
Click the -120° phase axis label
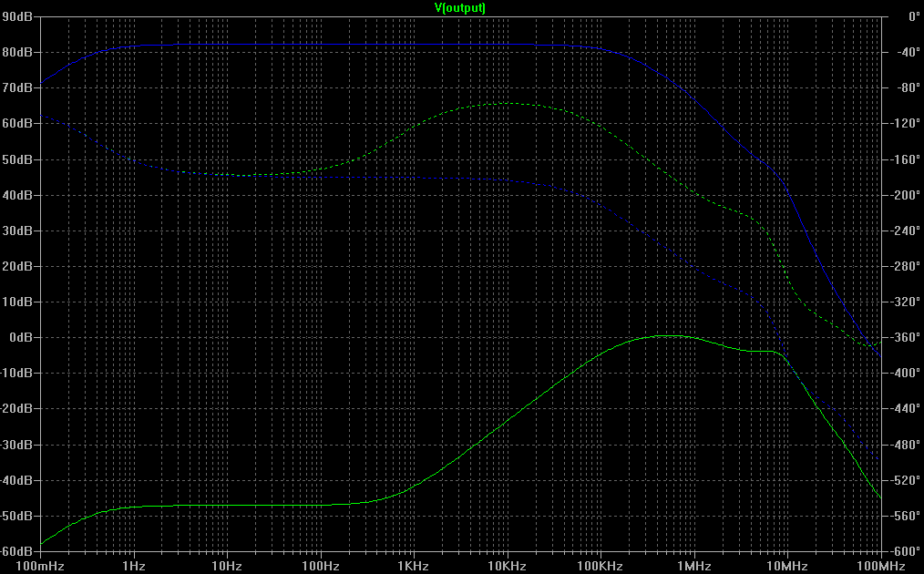(x=905, y=123)
